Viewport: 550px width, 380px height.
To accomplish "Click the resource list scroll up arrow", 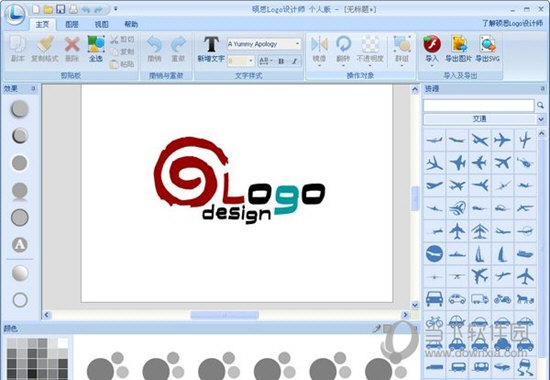I will click(541, 134).
